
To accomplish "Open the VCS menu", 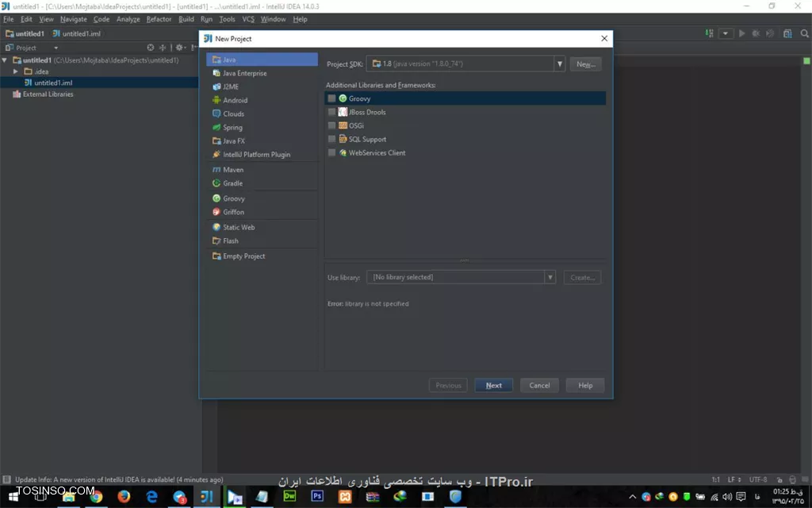I will click(248, 19).
